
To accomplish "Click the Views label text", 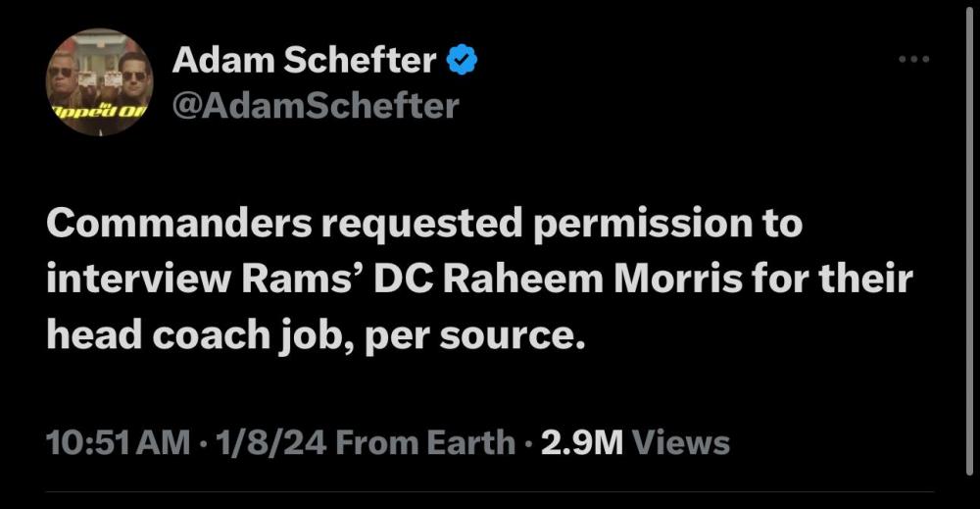I will pyautogui.click(x=681, y=442).
